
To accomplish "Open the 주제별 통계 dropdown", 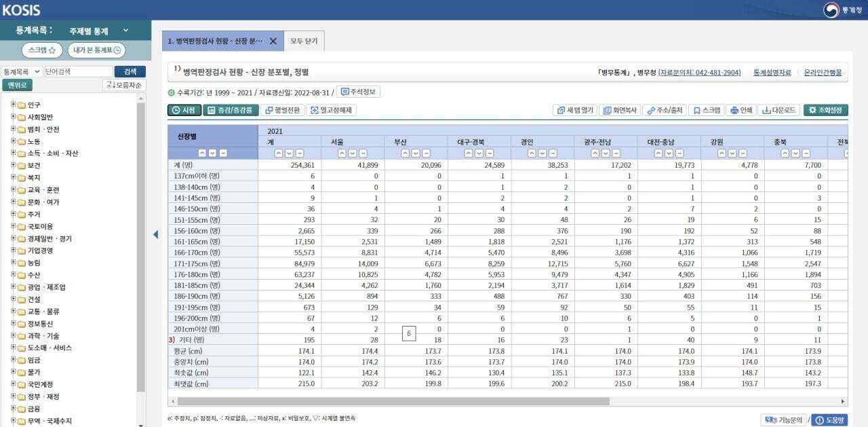I will 98,31.
